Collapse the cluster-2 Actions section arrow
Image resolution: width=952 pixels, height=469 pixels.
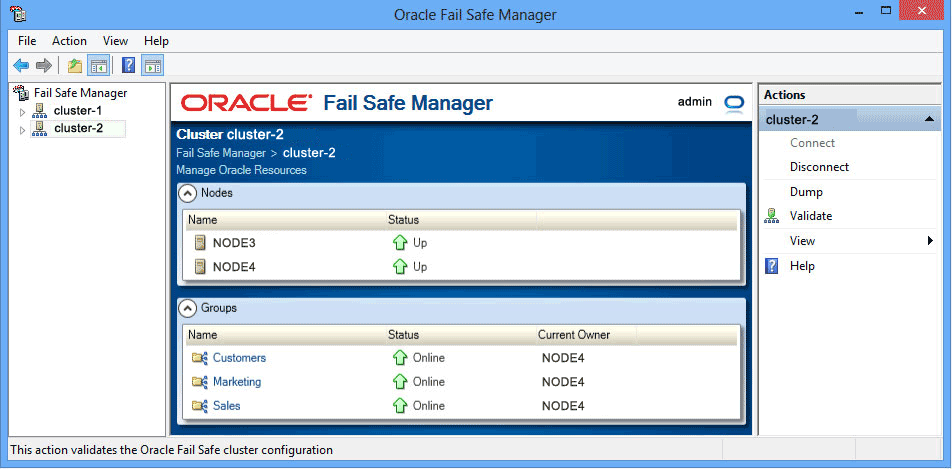click(929, 119)
